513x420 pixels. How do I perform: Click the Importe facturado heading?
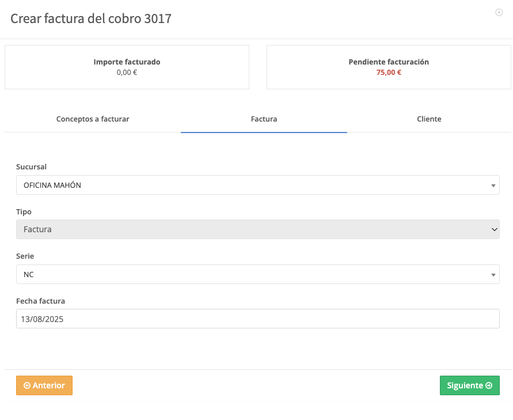pos(127,62)
